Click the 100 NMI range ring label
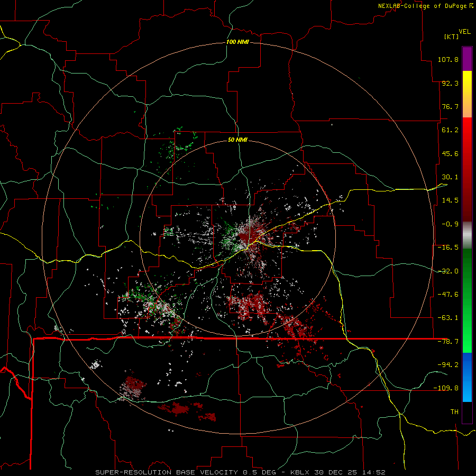 (237, 42)
